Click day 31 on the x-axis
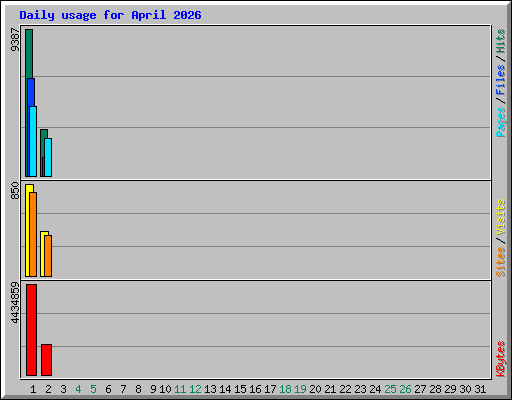The width and height of the screenshot is (512, 400). pos(480,389)
